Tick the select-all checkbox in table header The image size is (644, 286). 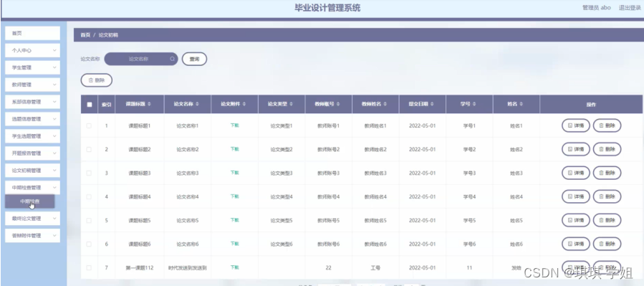pos(89,105)
